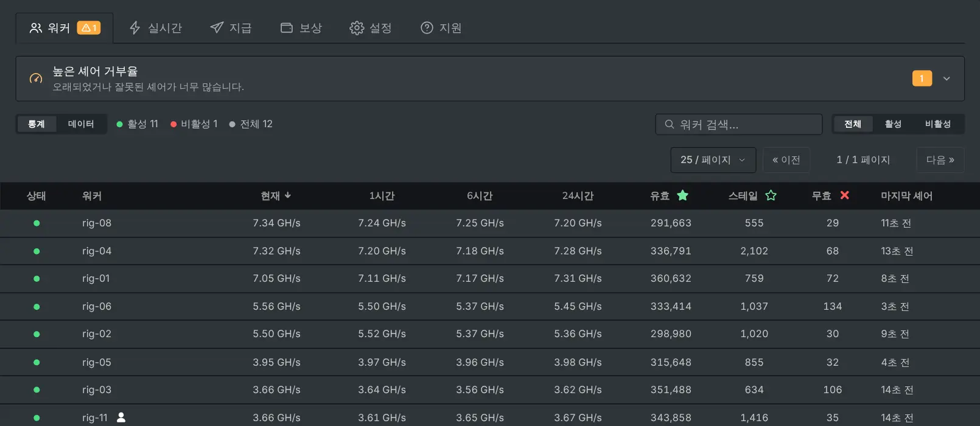
Task: Switch to the 데이터 view
Action: pos(81,124)
